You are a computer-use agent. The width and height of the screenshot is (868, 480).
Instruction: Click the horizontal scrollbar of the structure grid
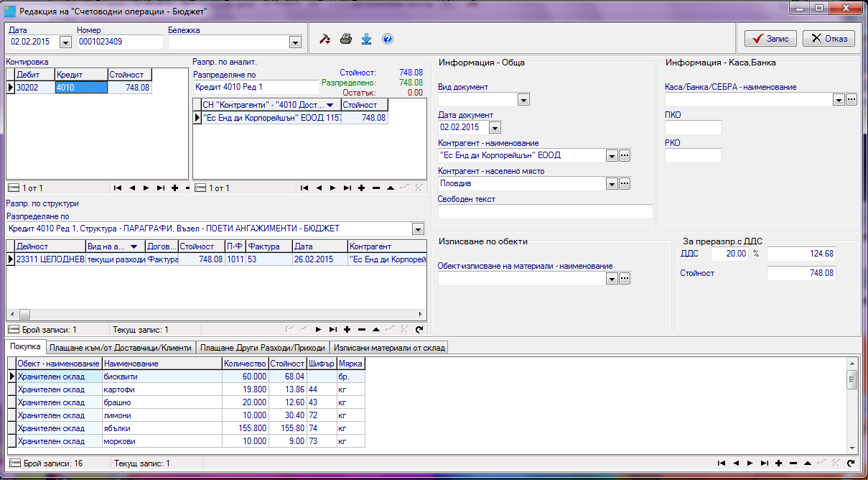215,314
